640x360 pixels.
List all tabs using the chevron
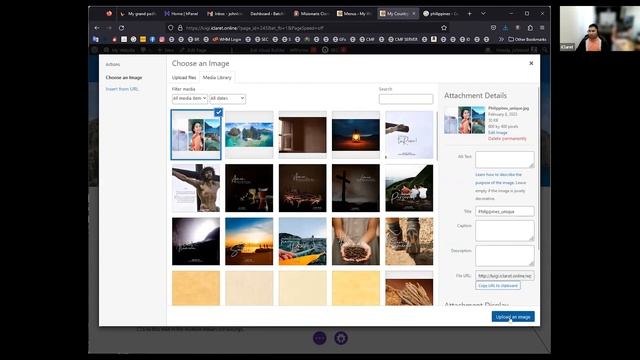coord(483,13)
